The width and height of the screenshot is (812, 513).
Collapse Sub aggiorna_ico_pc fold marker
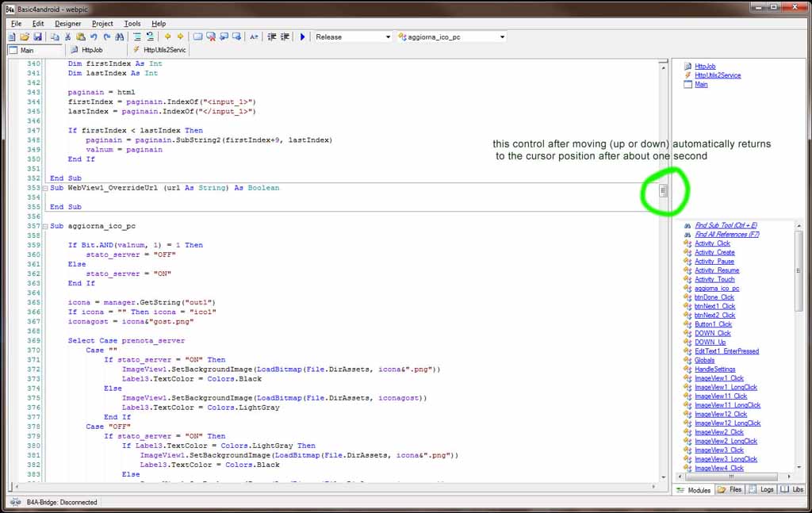tap(45, 226)
